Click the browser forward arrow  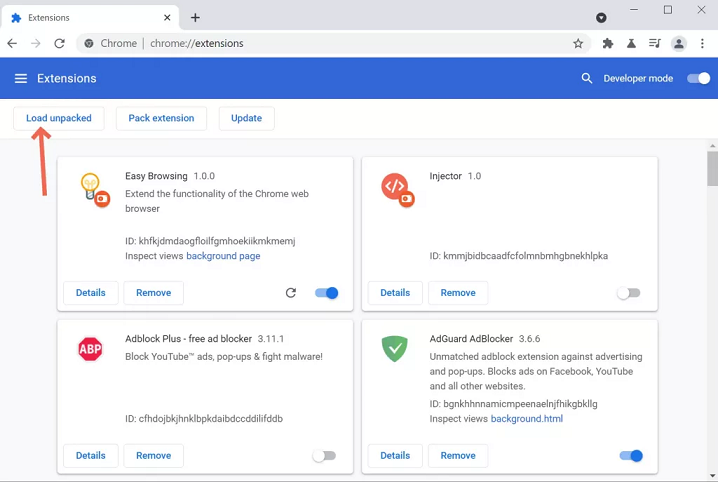[x=36, y=43]
